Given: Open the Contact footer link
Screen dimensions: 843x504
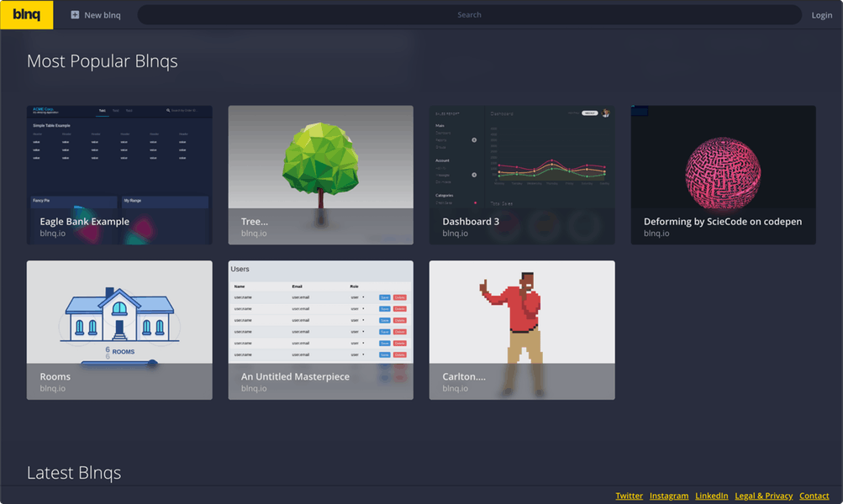Looking at the screenshot, I should 814,496.
